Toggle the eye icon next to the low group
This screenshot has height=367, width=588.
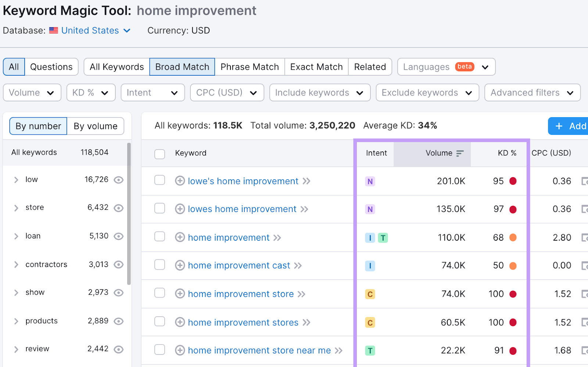click(118, 180)
